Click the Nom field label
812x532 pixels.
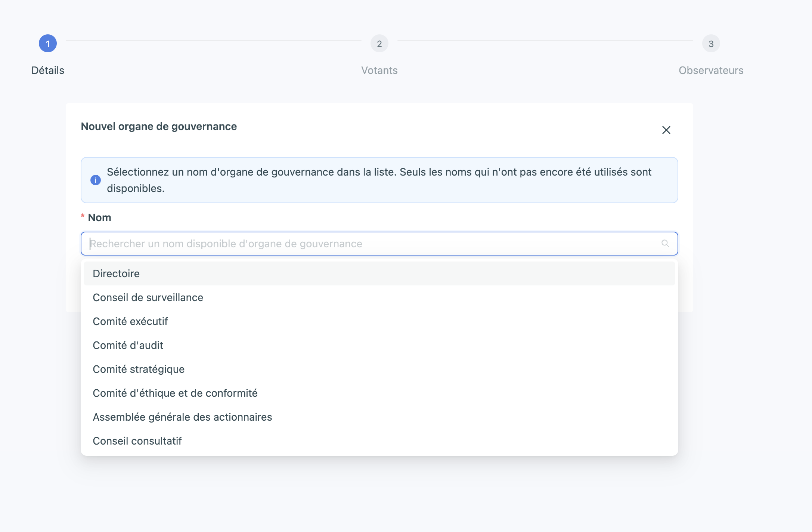[x=99, y=217]
